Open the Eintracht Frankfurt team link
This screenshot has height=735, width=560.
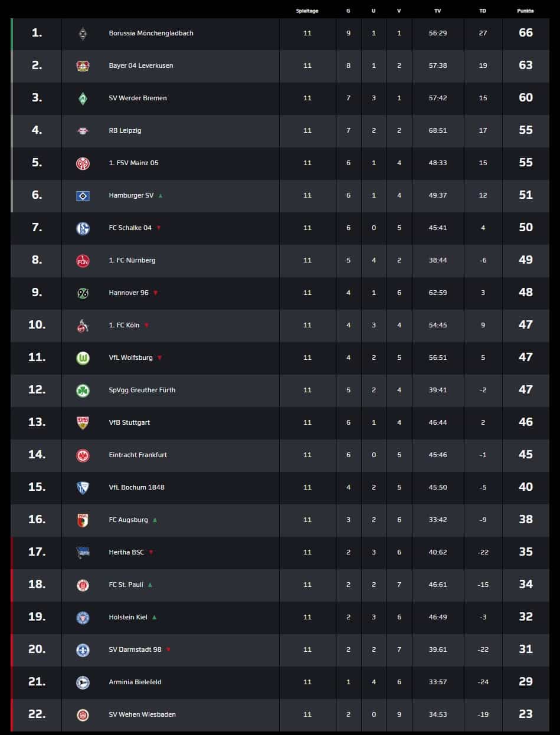pos(138,455)
